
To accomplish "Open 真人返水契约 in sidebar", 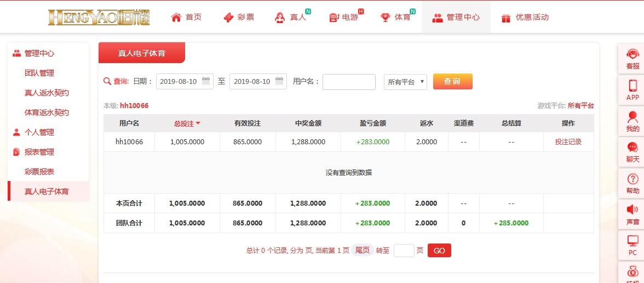I will [x=47, y=93].
